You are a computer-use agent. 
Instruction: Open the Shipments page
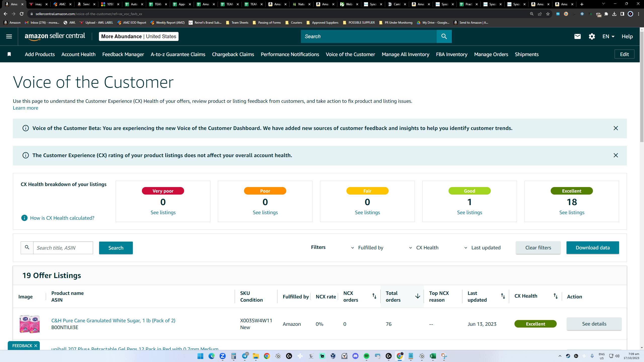[527, 54]
